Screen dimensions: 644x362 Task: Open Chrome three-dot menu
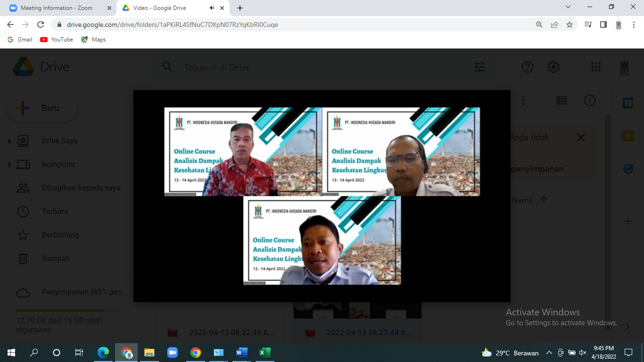point(633,25)
